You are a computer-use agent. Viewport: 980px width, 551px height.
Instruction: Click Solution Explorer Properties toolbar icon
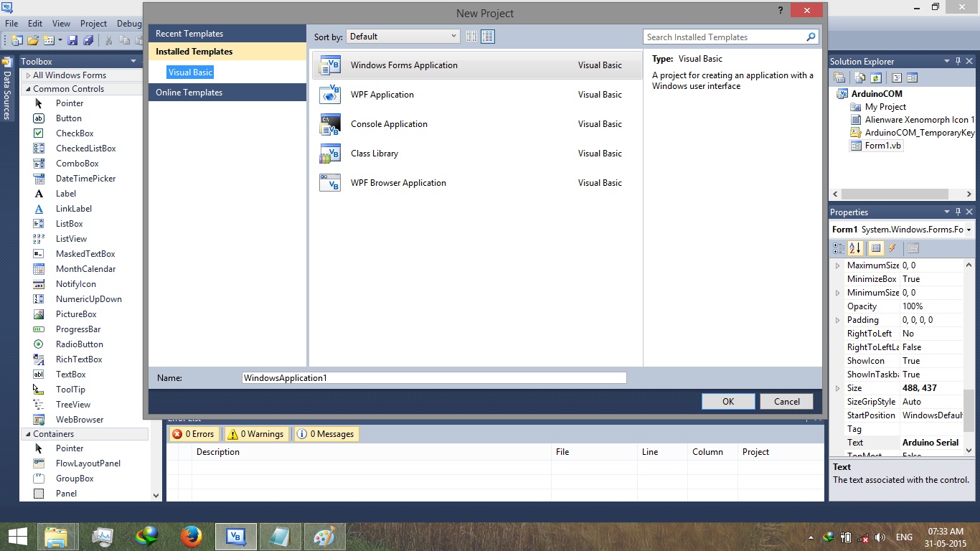coord(839,77)
